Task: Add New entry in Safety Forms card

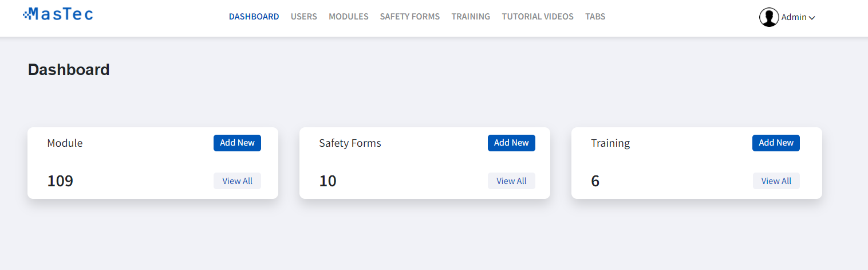Action: click(x=511, y=143)
